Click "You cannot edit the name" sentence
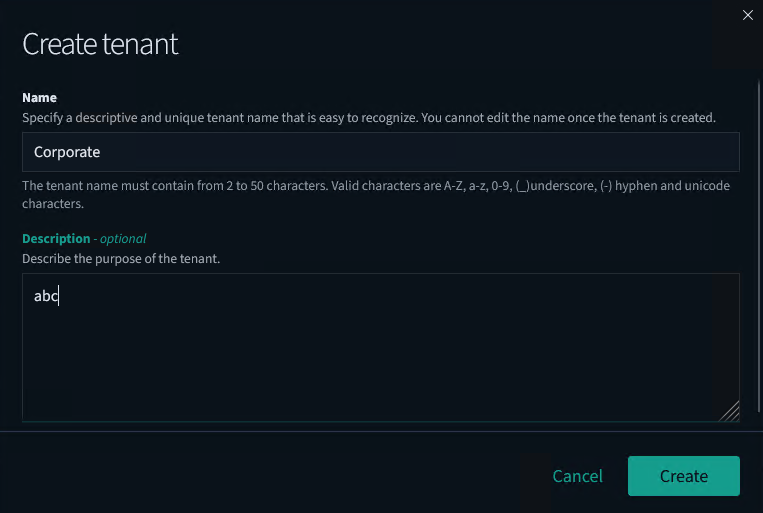Image resolution: width=763 pixels, height=513 pixels. (x=568, y=118)
